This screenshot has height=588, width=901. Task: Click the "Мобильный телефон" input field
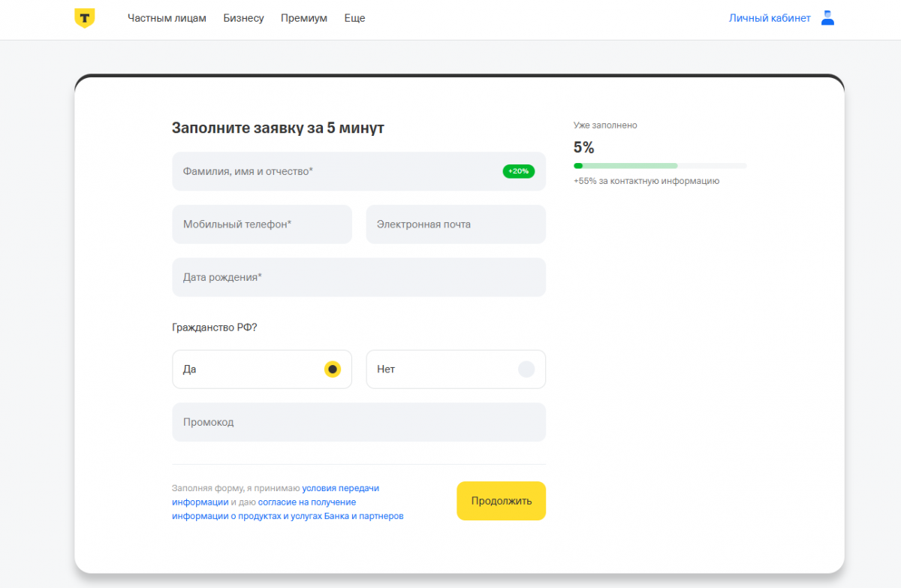pyautogui.click(x=261, y=225)
